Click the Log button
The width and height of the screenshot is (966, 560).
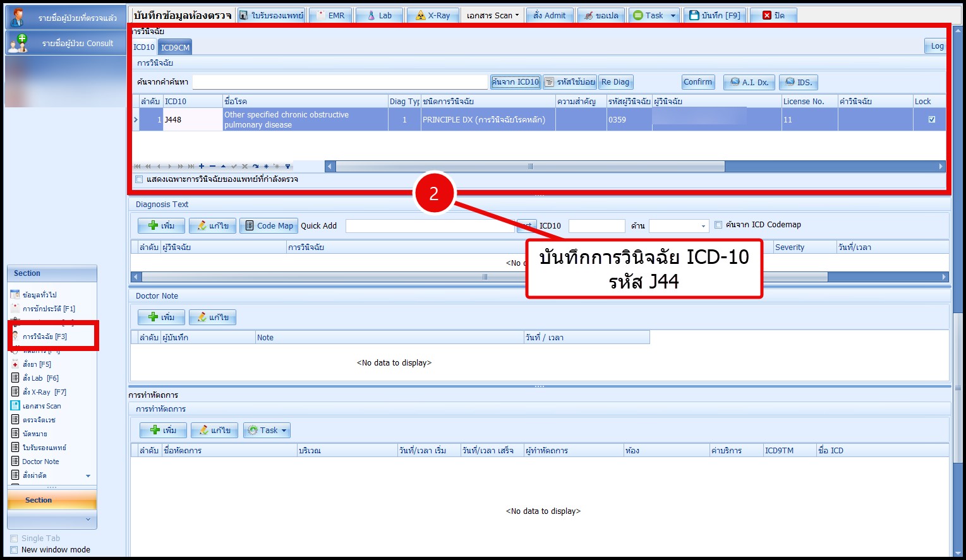click(936, 46)
